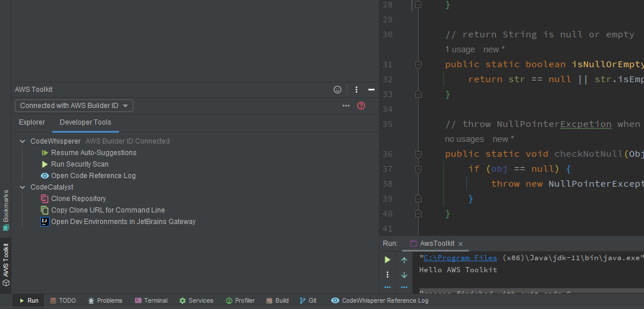
Task: Click down arrow in Run console toolbar
Action: pos(404,275)
